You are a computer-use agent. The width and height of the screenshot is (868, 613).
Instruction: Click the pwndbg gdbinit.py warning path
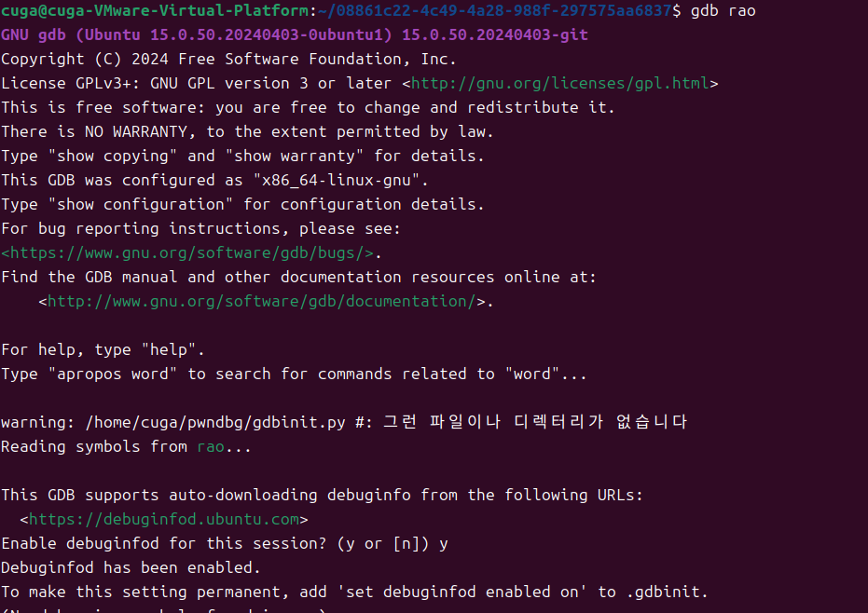point(215,423)
